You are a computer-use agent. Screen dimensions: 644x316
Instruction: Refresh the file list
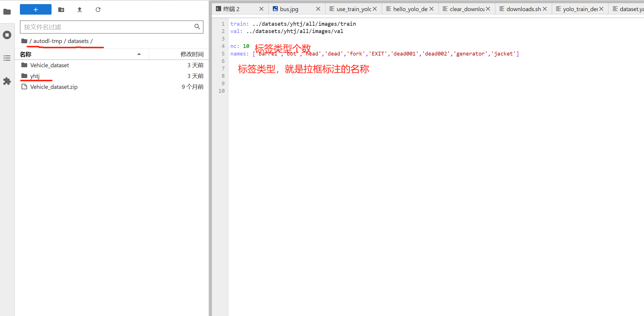tap(98, 10)
